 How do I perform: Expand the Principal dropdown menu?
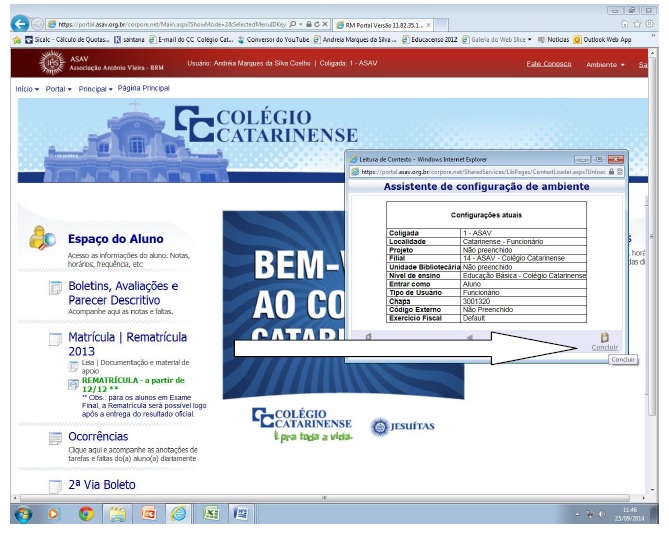(95, 89)
